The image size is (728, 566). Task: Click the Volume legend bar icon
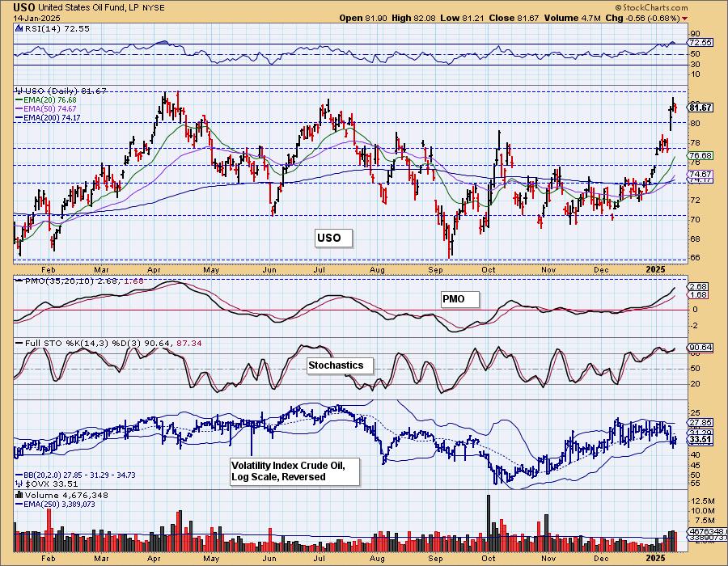click(x=19, y=495)
